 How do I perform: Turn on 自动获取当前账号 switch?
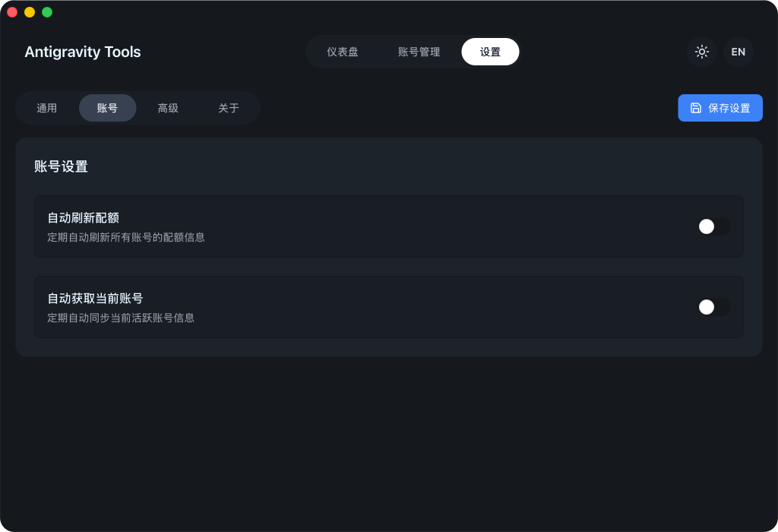(x=713, y=307)
